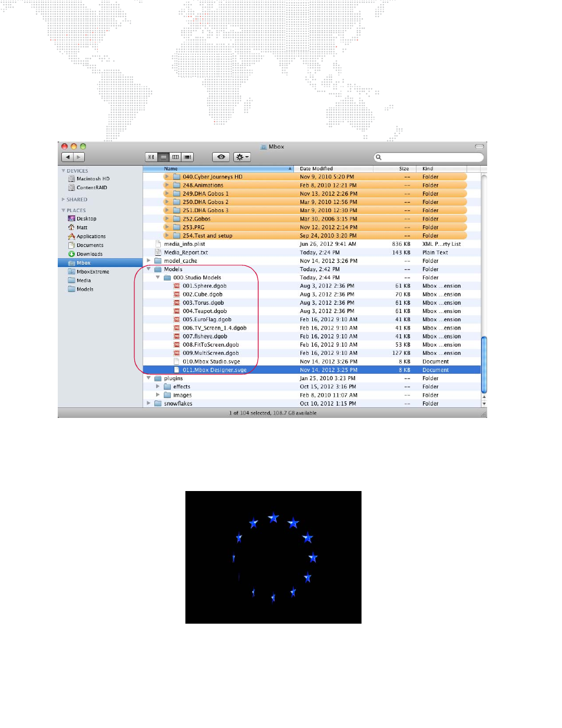Expand the 248.Animations folder
The height and width of the screenshot is (728, 562).
pos(167,185)
